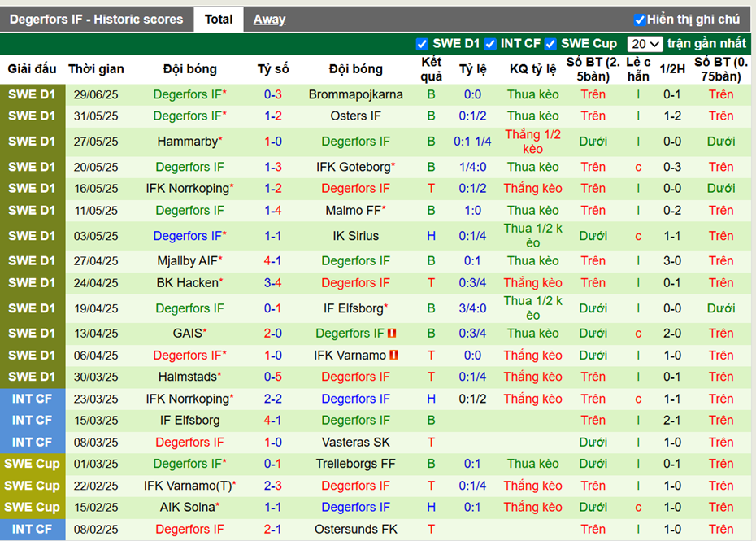The height and width of the screenshot is (541, 756).
Task: Click SWE D1 label in 29/06/25 row
Action: (x=32, y=94)
